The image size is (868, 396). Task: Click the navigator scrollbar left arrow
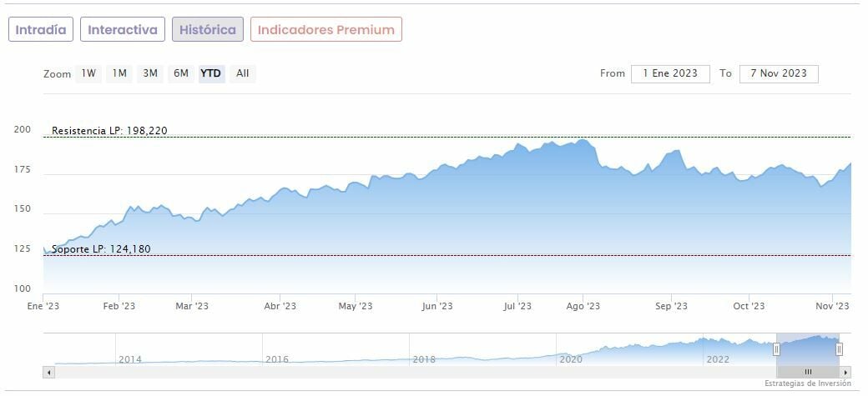click(48, 372)
